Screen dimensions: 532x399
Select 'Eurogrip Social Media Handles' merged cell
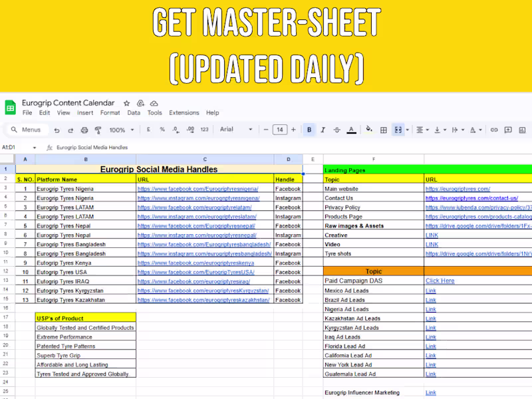(159, 170)
